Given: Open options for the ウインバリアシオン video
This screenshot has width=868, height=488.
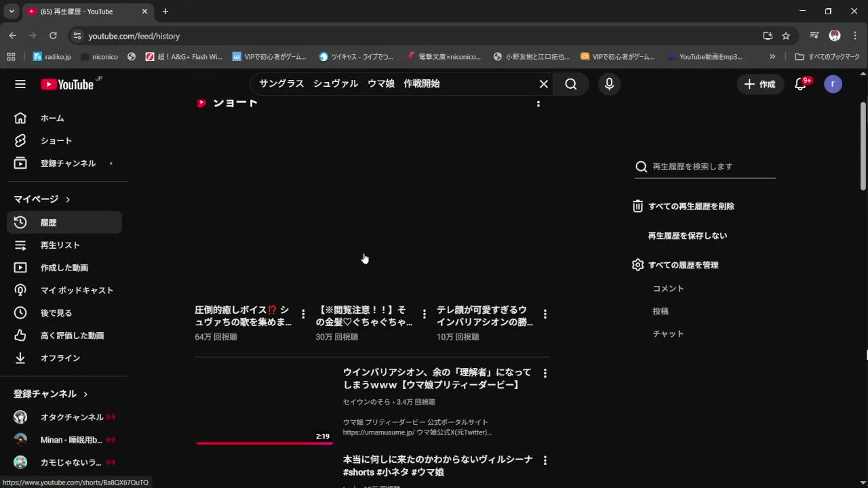Looking at the screenshot, I should click(x=545, y=373).
